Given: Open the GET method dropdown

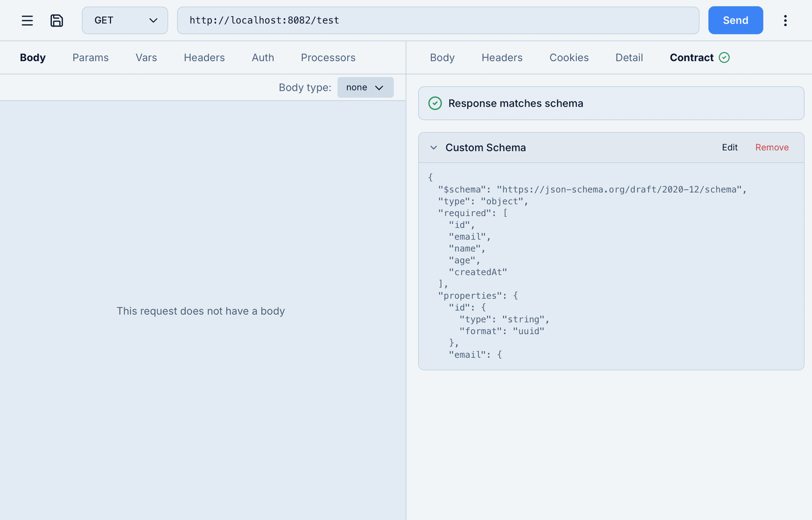Looking at the screenshot, I should click(124, 20).
